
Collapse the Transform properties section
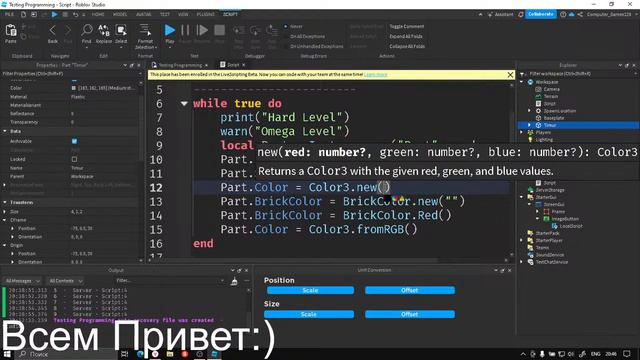pyautogui.click(x=5, y=202)
